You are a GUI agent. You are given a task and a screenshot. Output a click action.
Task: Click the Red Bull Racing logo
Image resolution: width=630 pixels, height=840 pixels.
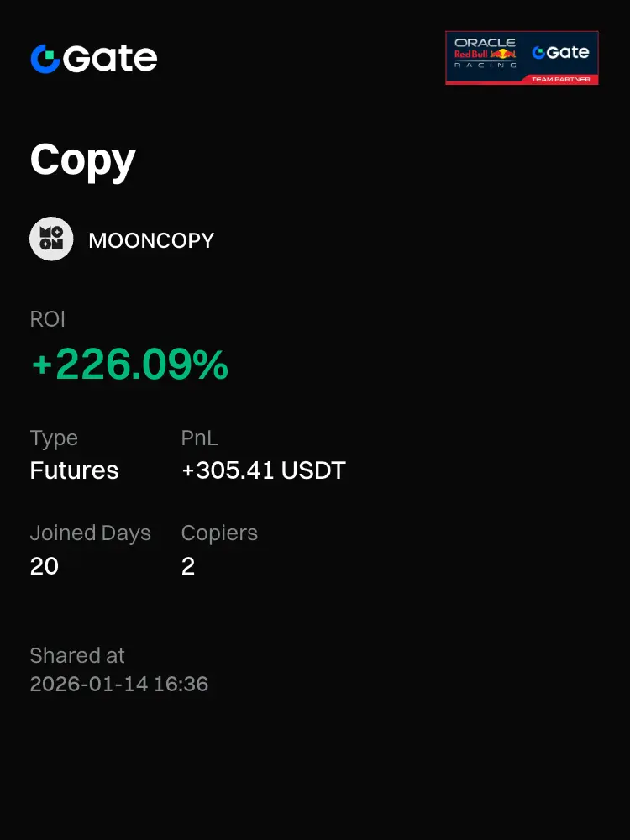[486, 54]
